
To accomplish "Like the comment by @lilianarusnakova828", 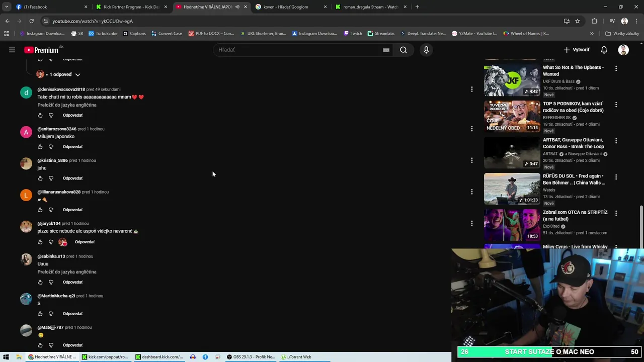I will 40,210.
